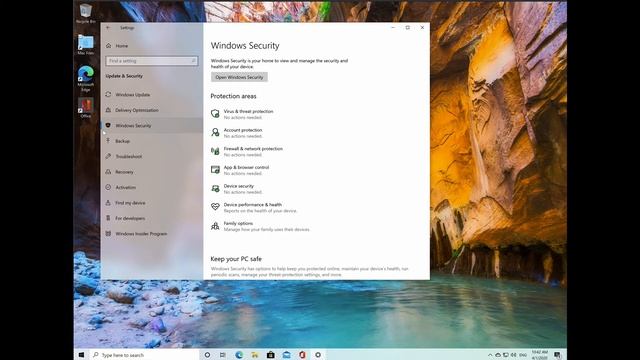Click the Update & Security heading
The image size is (640, 360).
click(124, 76)
